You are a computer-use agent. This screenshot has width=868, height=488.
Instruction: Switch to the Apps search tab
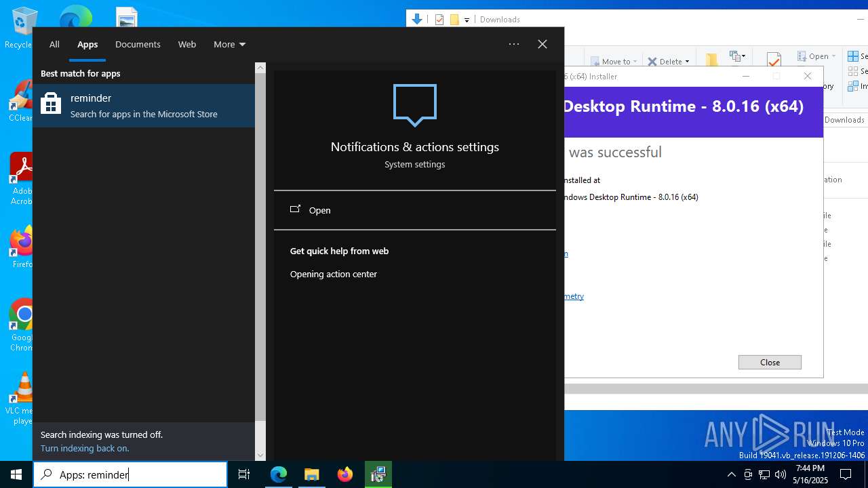click(87, 44)
